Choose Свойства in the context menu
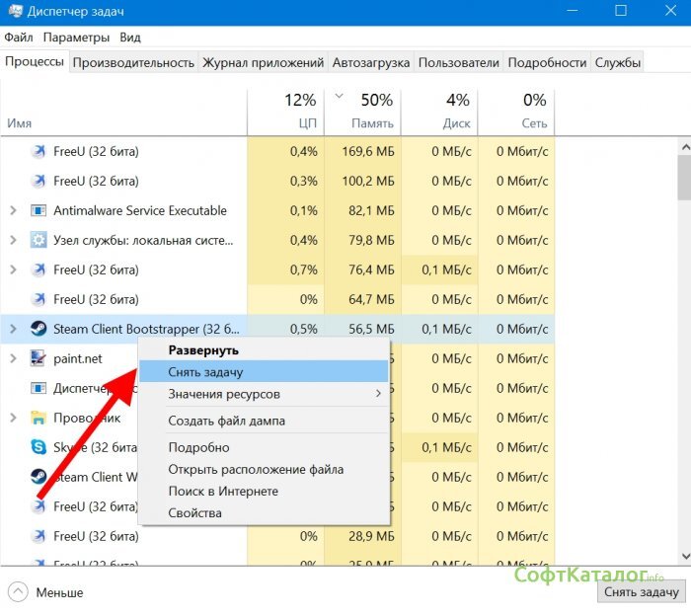This screenshot has width=691, height=616. click(264, 513)
